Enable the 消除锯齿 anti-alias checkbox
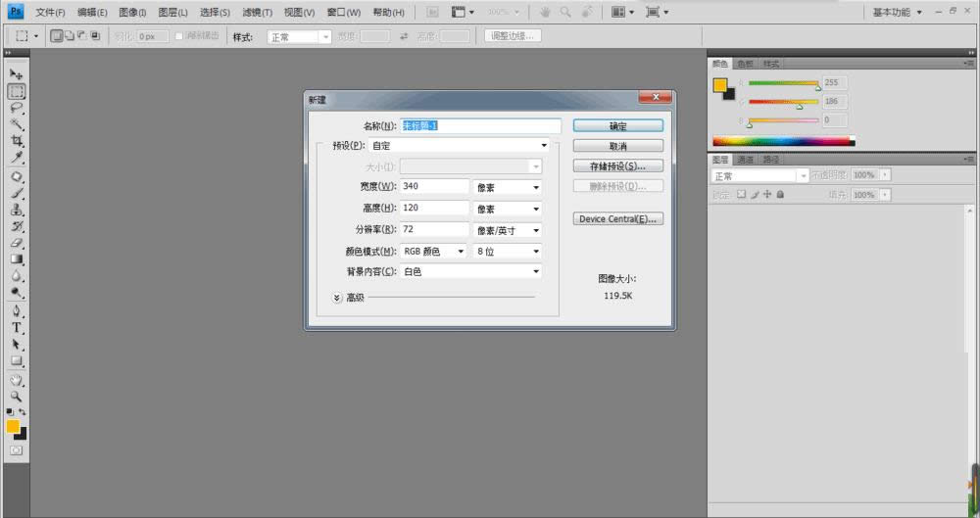This screenshot has height=518, width=980. 178,36
